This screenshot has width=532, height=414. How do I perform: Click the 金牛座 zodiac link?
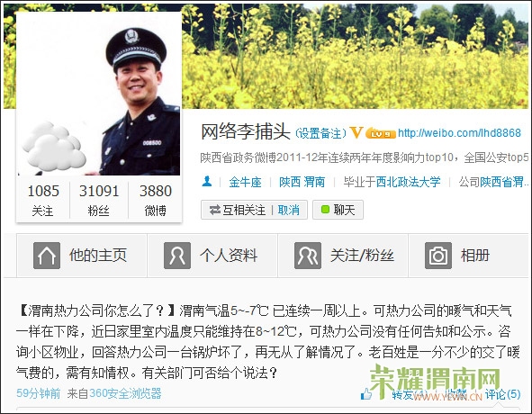(x=246, y=182)
